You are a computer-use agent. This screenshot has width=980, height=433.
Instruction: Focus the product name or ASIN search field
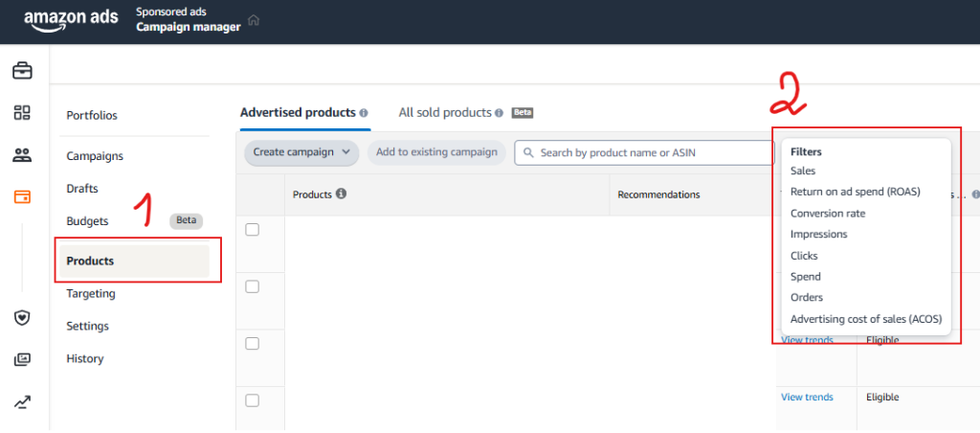[643, 152]
